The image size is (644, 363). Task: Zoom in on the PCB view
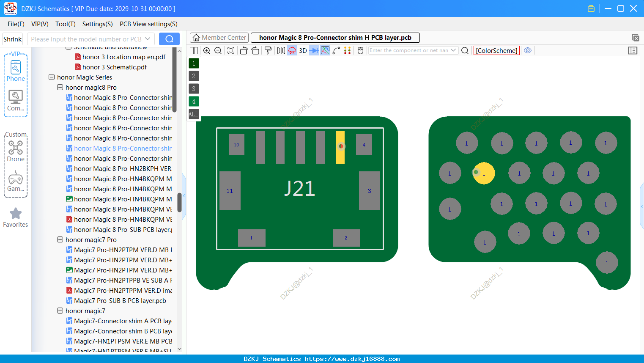pos(207,50)
